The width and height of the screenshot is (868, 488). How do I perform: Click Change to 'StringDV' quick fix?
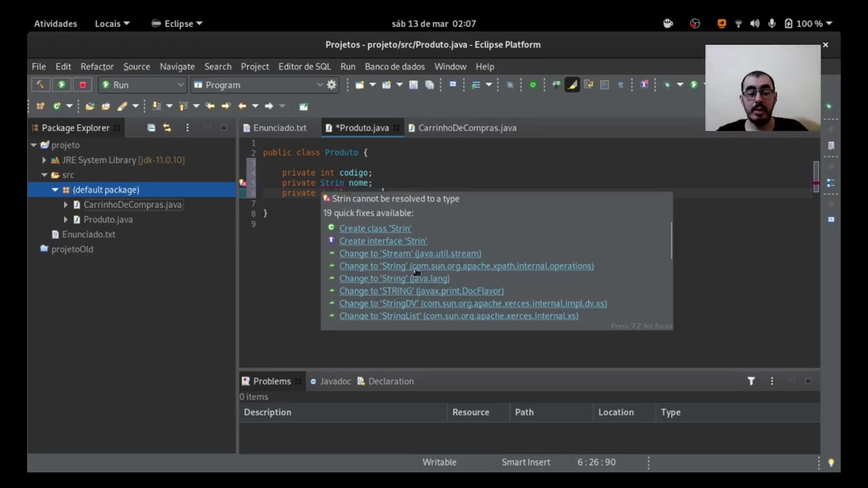(x=473, y=304)
